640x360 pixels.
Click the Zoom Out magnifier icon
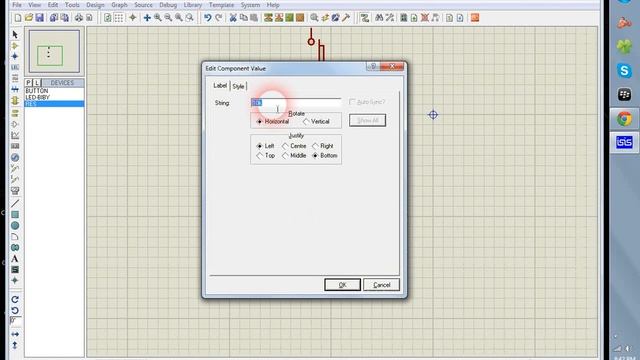coord(168,18)
